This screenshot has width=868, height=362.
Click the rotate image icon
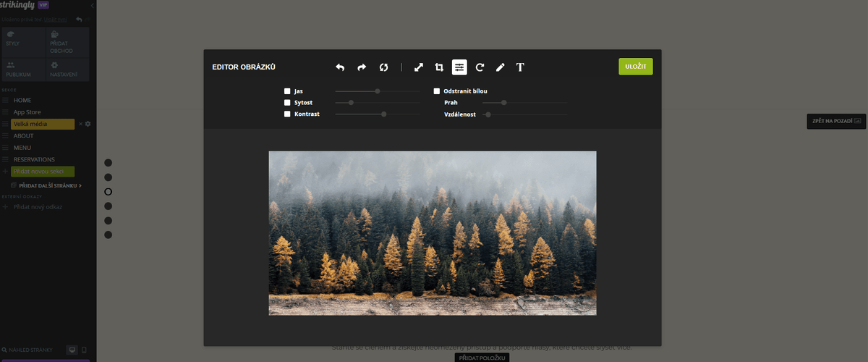(480, 67)
